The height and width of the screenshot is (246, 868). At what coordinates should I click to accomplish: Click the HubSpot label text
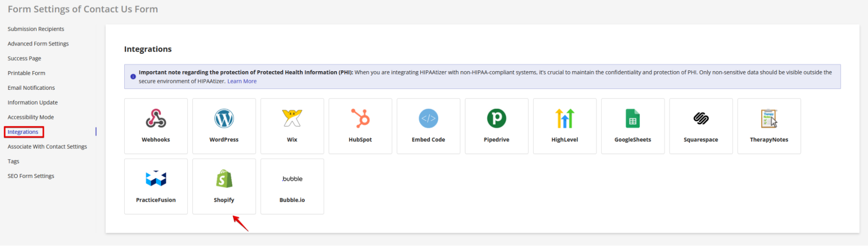coord(360,140)
